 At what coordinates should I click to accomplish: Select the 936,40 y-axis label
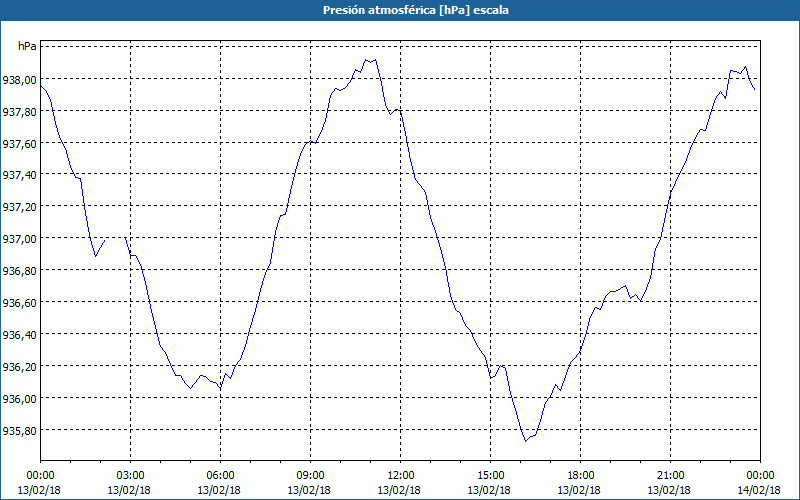click(x=19, y=334)
